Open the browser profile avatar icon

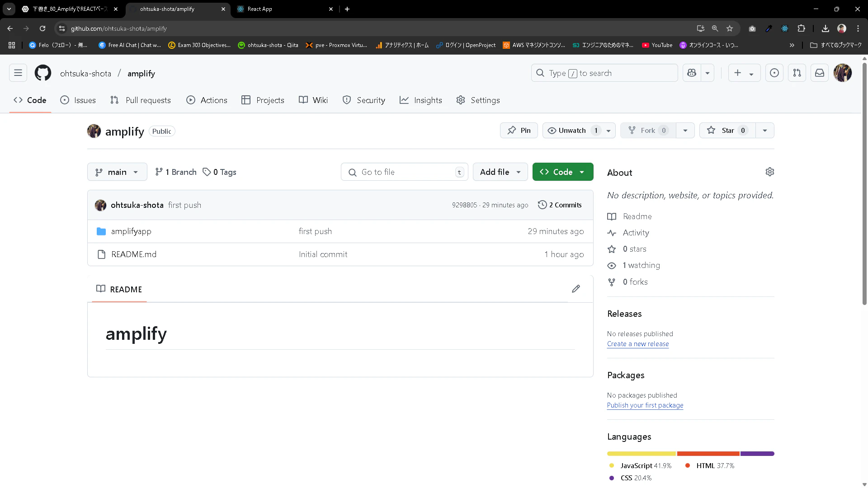[842, 28]
